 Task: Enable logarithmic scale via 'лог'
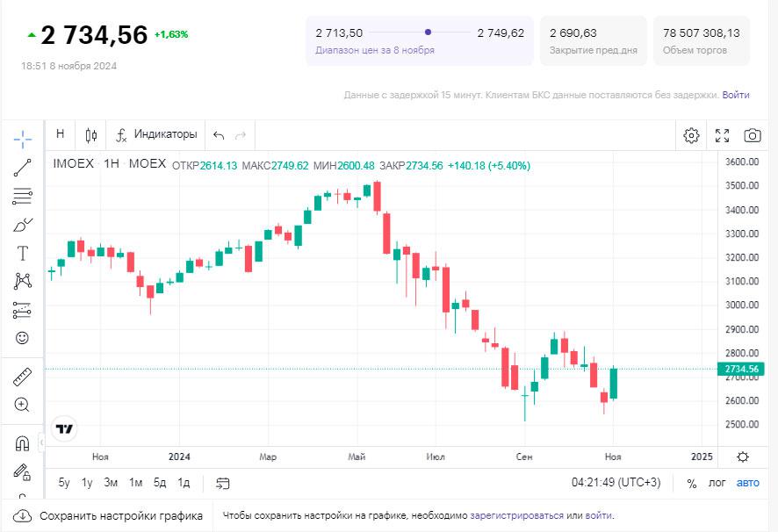[717, 483]
